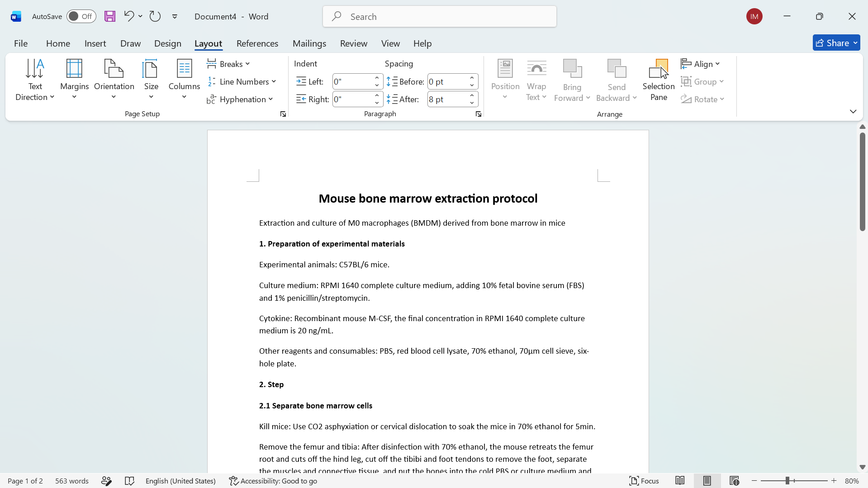This screenshot has width=868, height=488.
Task: Open the Selection Pane
Action: [x=659, y=80]
